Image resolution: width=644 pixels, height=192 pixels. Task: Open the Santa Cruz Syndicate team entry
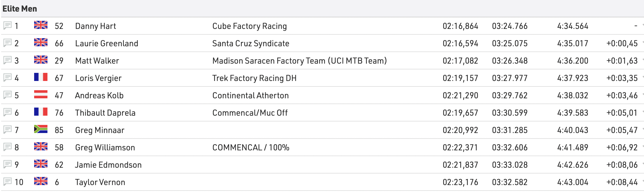(251, 43)
